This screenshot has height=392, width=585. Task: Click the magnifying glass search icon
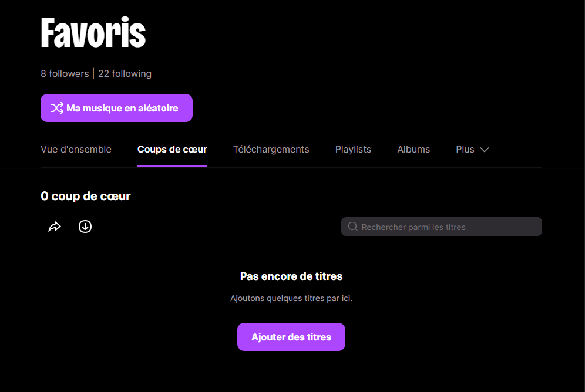pyautogui.click(x=352, y=227)
